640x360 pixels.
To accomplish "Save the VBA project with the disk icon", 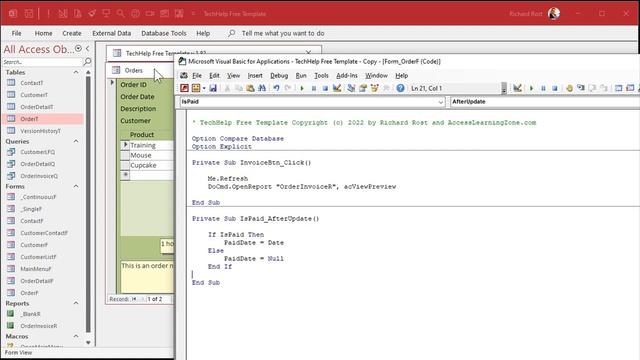I will pyautogui.click(x=213, y=88).
